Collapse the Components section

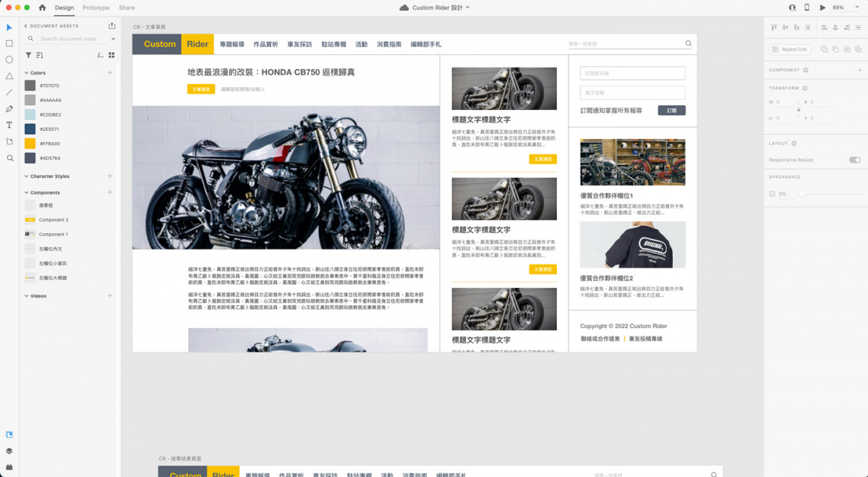(x=26, y=193)
